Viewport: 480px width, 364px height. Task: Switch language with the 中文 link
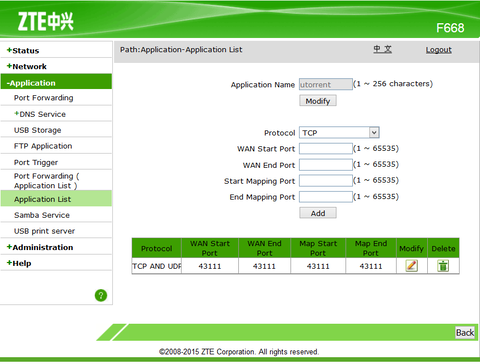coord(382,49)
